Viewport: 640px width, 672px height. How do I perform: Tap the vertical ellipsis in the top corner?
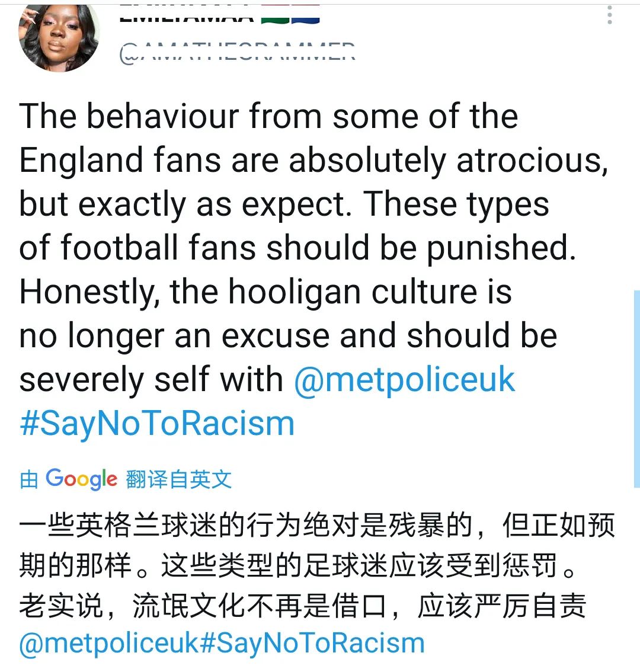tap(611, 15)
